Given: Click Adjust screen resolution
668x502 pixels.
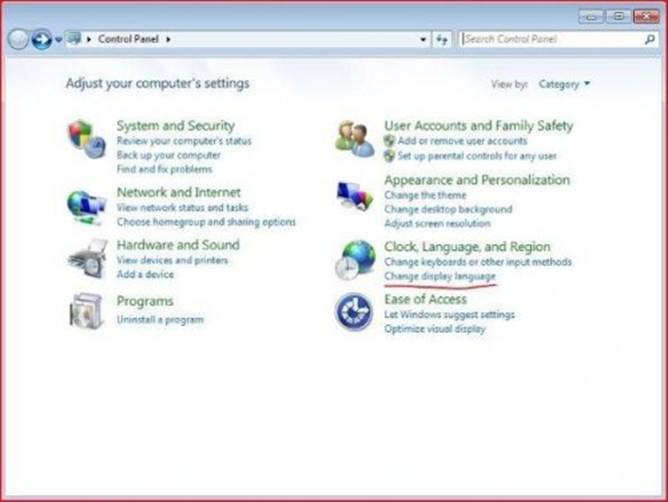Looking at the screenshot, I should pos(438,223).
